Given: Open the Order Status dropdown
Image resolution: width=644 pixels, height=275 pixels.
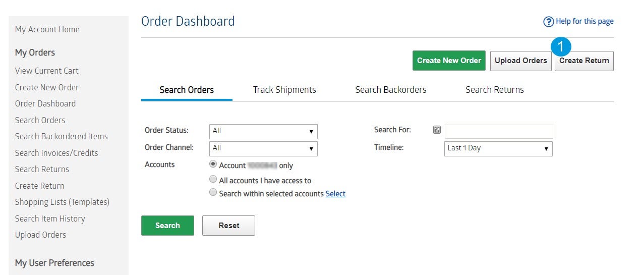Looking at the screenshot, I should (263, 131).
